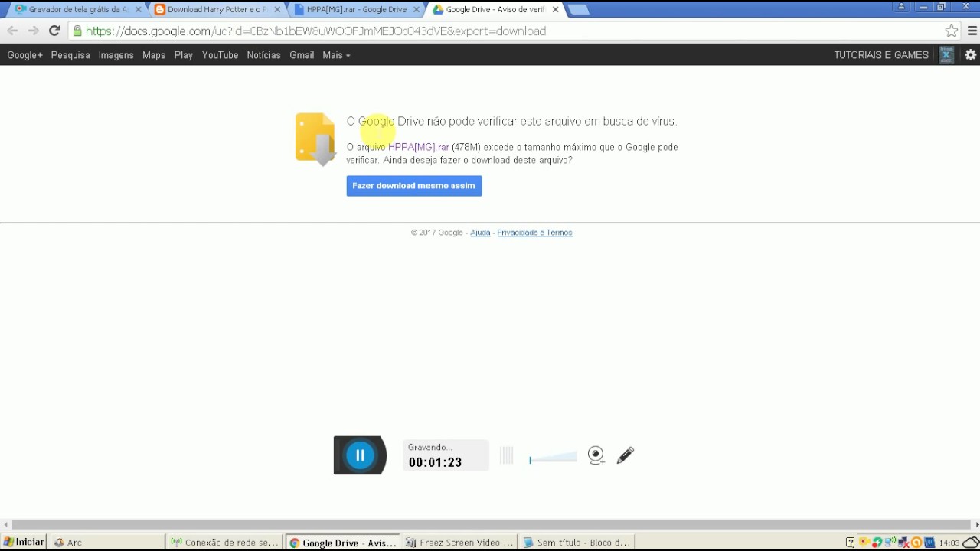Open Imagens in the Google bar
980x551 pixels.
(116, 55)
